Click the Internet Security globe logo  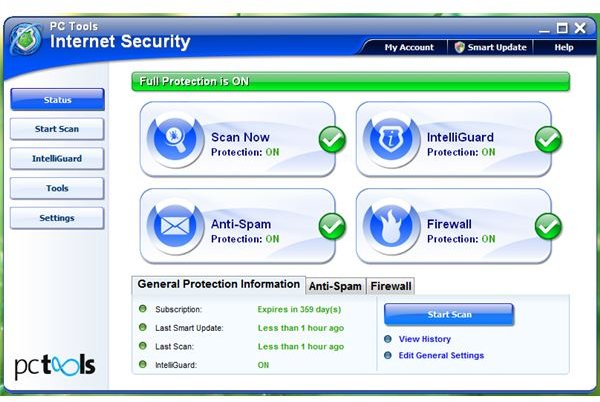pyautogui.click(x=26, y=39)
